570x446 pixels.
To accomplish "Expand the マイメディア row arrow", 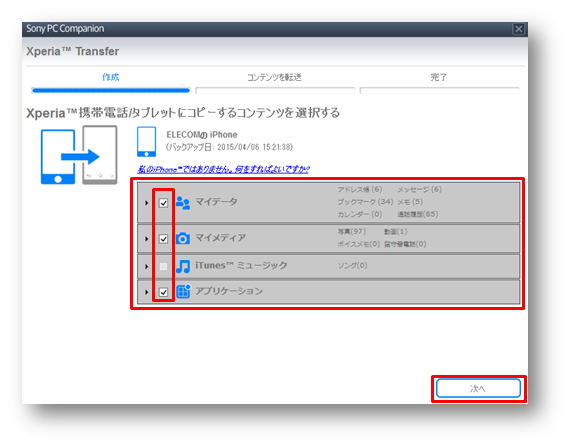I will click(146, 239).
